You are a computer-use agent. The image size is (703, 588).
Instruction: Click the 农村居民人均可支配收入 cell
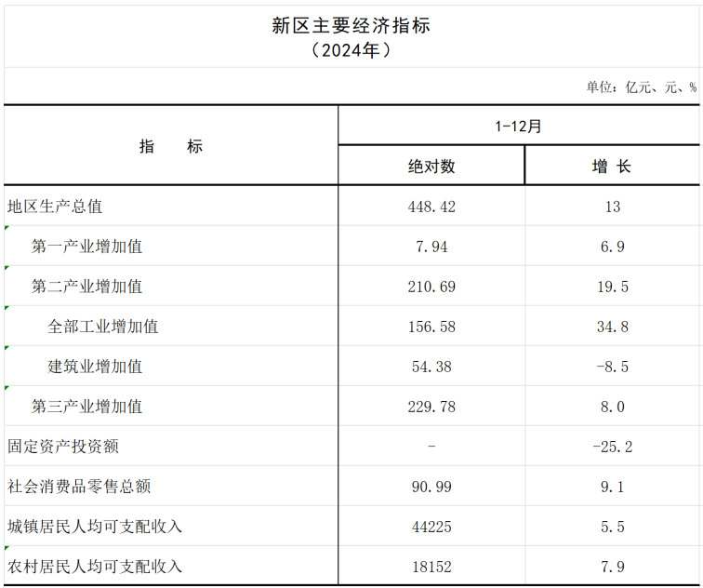pyautogui.click(x=95, y=567)
